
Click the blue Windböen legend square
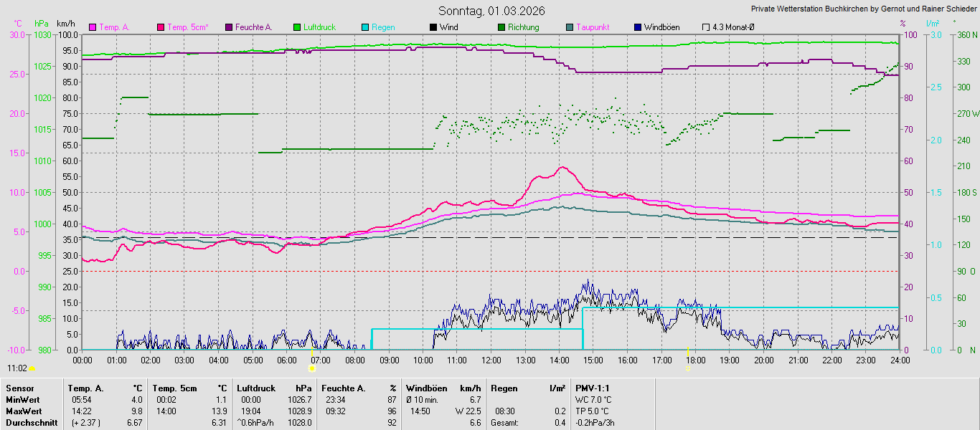pyautogui.click(x=638, y=27)
